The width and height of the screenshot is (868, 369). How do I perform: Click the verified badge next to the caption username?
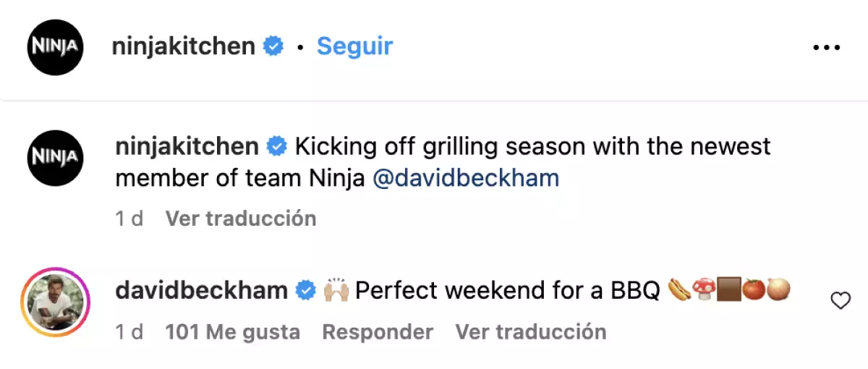click(276, 147)
